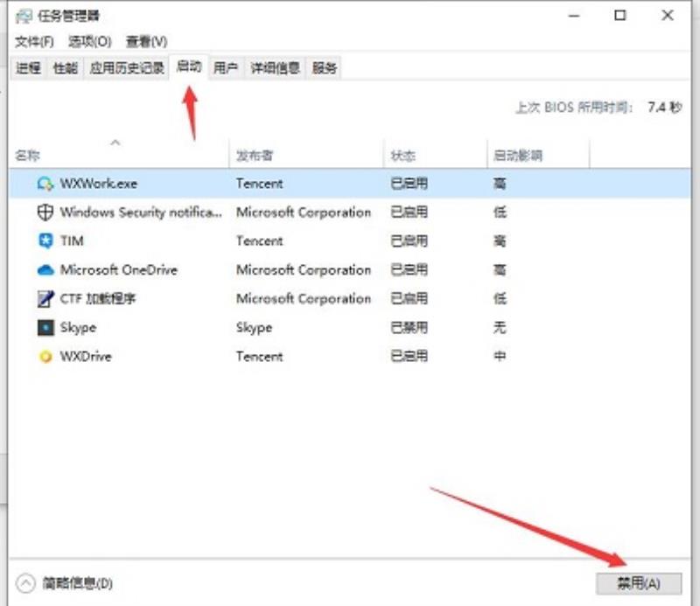Click the TIM app icon
Viewport: 700px width, 606px height.
[45, 241]
